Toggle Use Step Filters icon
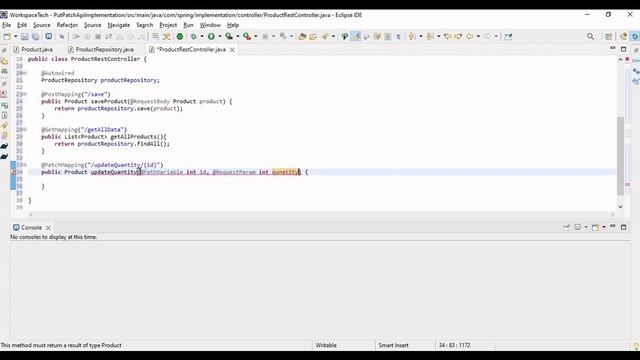Screen dimensions: 640x360 point(167,37)
